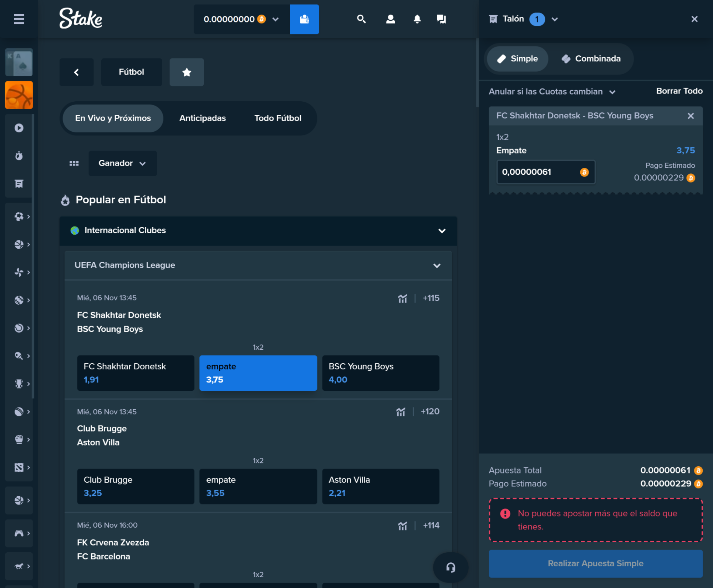Open +114 more markets for Crvena Zvezda match
The height and width of the screenshot is (588, 713).
431,526
